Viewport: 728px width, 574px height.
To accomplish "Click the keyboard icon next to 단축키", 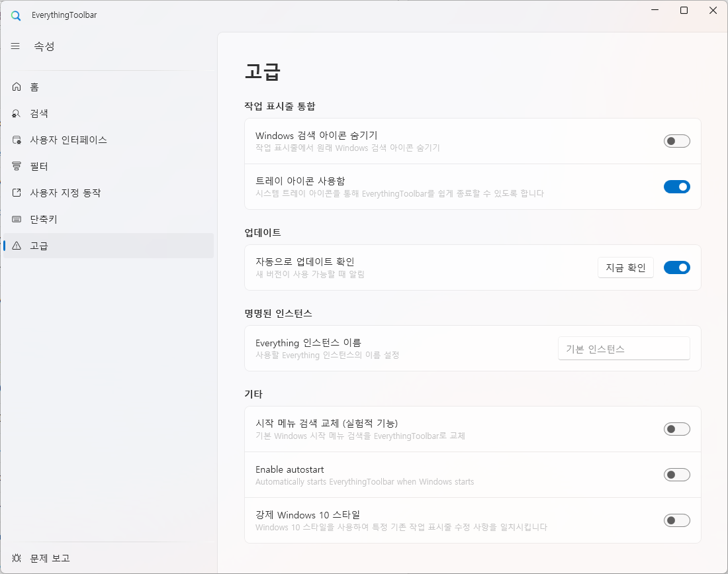I will tap(17, 219).
